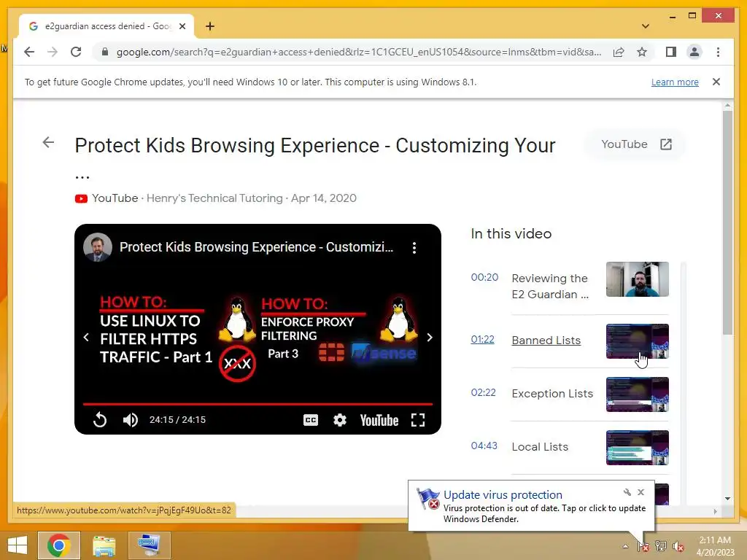The width and height of the screenshot is (747, 560).
Task: Open video settings gear
Action: point(340,420)
